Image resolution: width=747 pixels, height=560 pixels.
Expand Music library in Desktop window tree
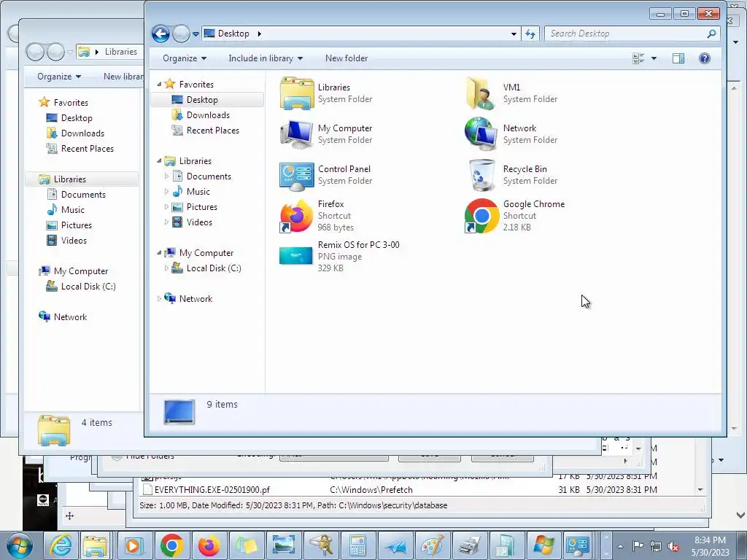[x=166, y=192]
